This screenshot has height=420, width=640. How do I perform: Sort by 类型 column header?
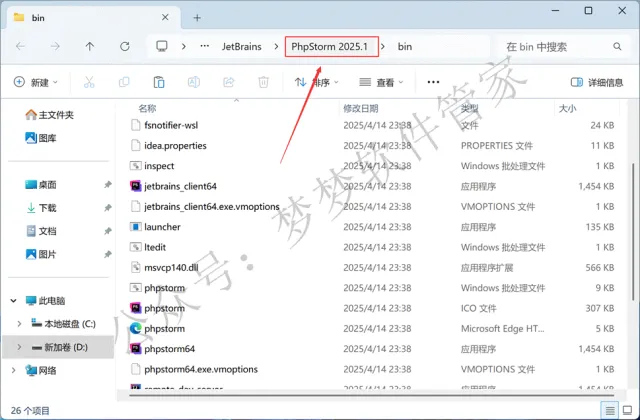pyautogui.click(x=469, y=108)
